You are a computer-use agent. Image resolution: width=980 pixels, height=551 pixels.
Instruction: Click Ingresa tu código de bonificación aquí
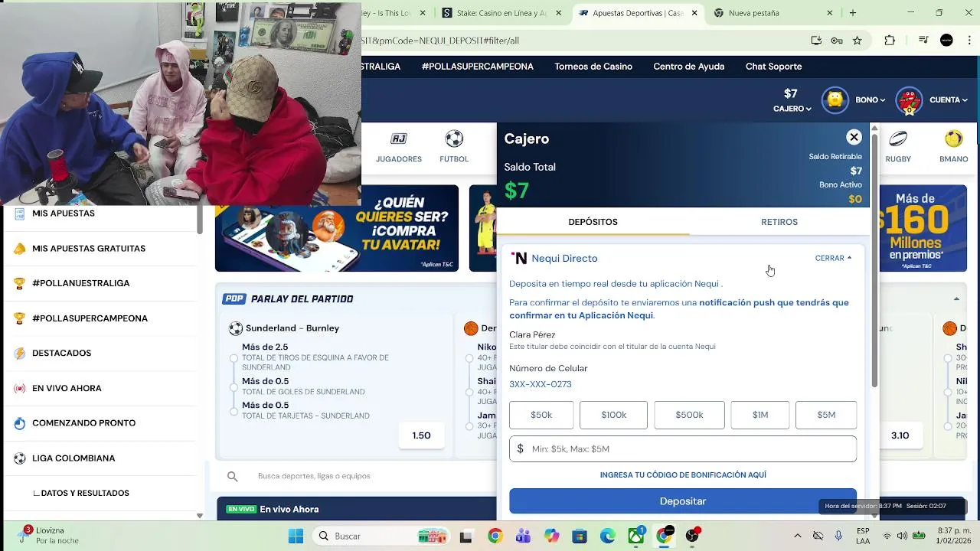683,475
